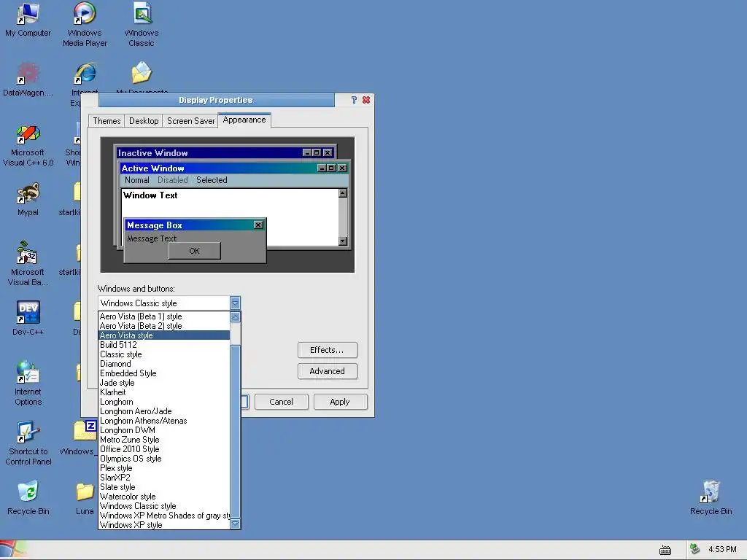Click the OK button in preview Message Box
747x560 pixels.
[194, 251]
